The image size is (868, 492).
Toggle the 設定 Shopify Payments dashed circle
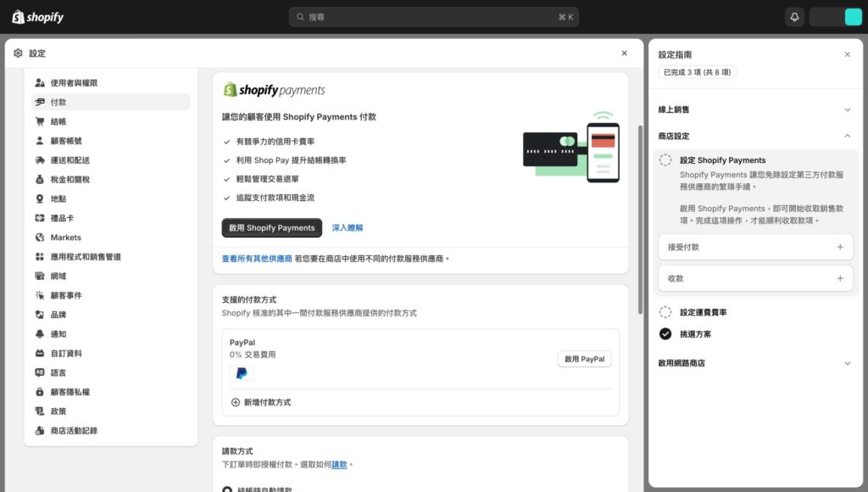[x=665, y=160]
